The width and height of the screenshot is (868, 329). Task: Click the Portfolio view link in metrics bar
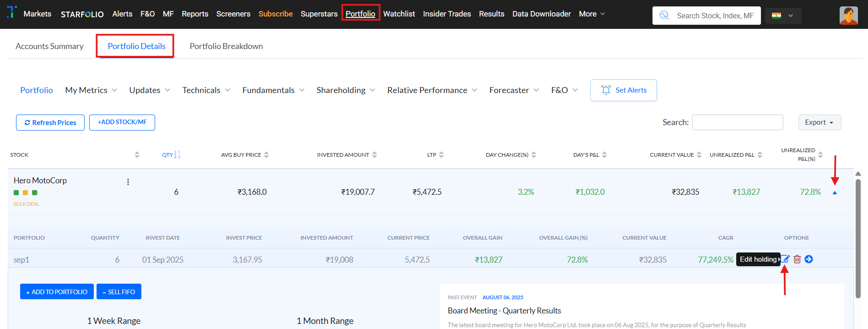(x=37, y=90)
